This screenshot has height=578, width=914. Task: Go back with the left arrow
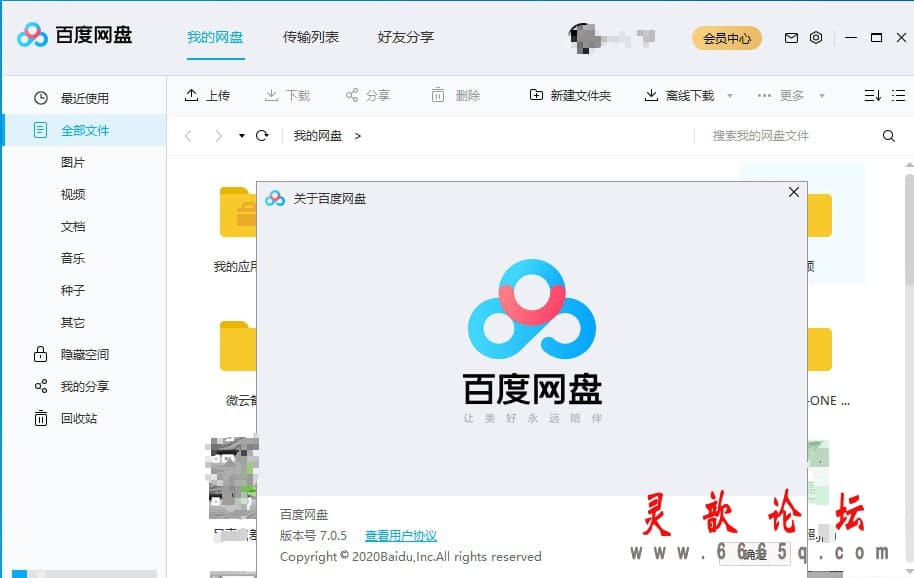pos(188,136)
